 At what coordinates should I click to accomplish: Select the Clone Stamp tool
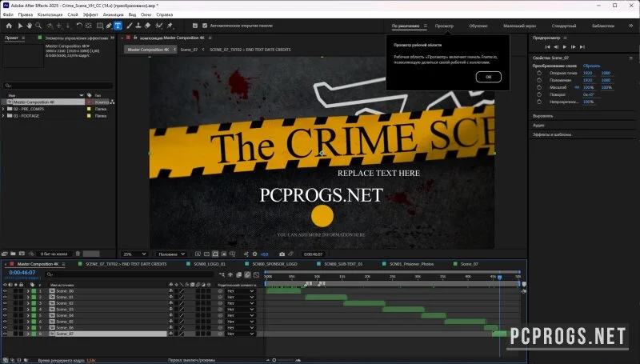pos(138,26)
